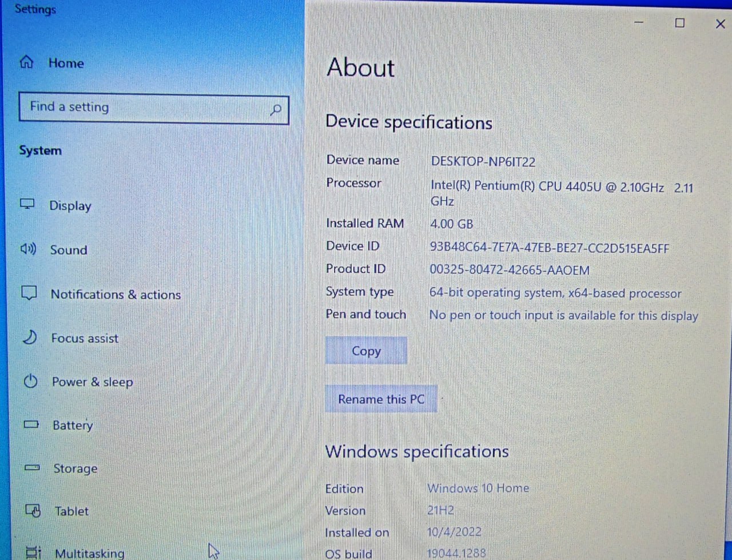Click Product ID value 00325-80472-42665-AAOEM
This screenshot has width=732, height=560.
[x=510, y=270]
